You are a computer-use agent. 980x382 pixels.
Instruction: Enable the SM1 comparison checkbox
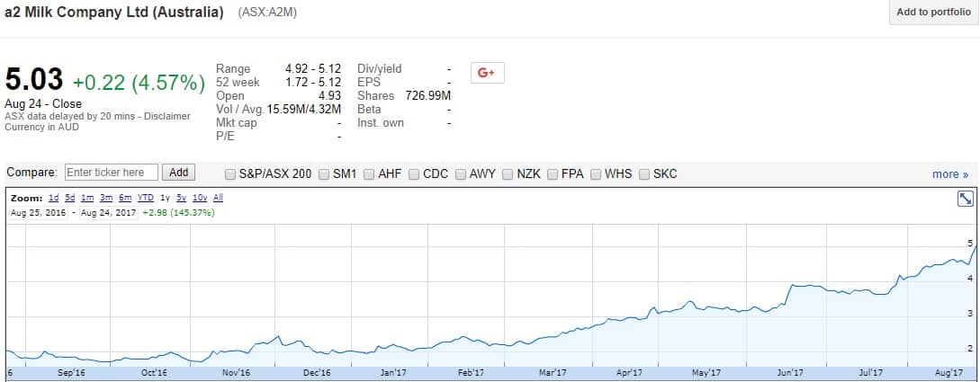pyautogui.click(x=324, y=173)
